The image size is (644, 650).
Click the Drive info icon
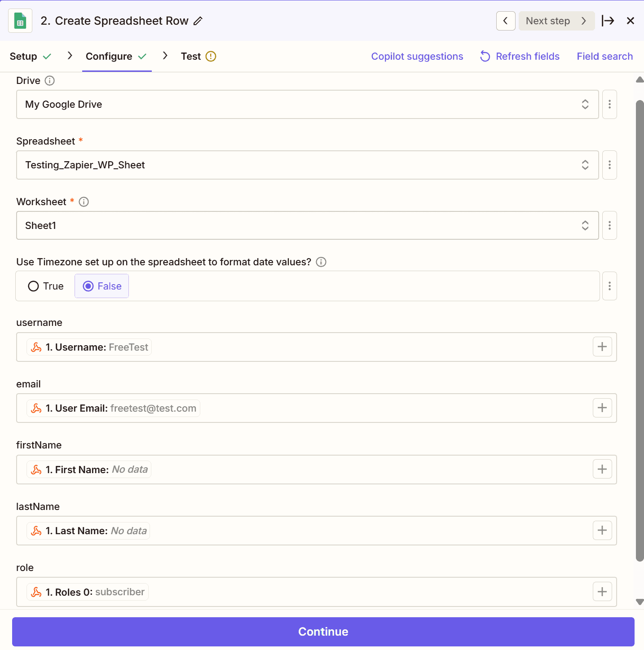tap(50, 80)
